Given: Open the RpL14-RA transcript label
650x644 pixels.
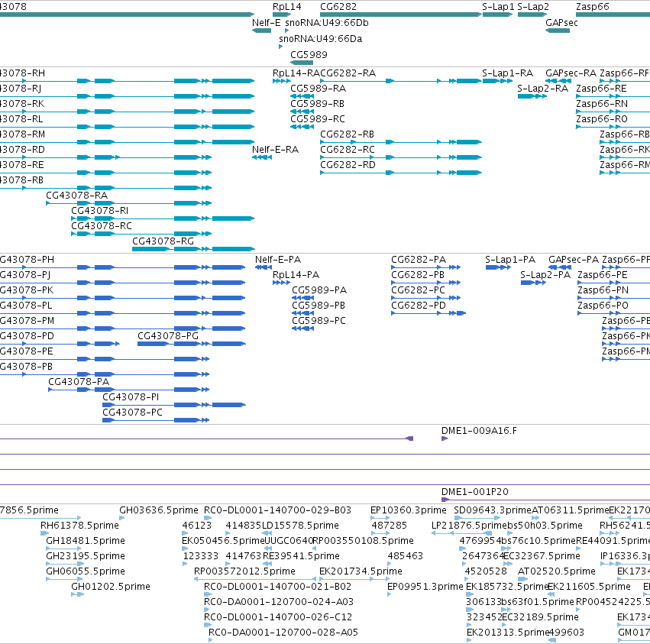Looking at the screenshot, I should coord(296,73).
